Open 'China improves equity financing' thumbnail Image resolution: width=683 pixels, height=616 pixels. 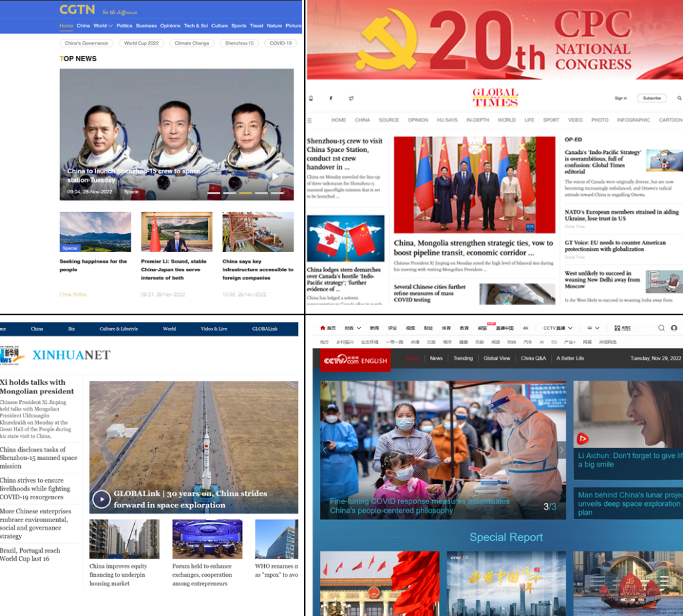point(125,539)
